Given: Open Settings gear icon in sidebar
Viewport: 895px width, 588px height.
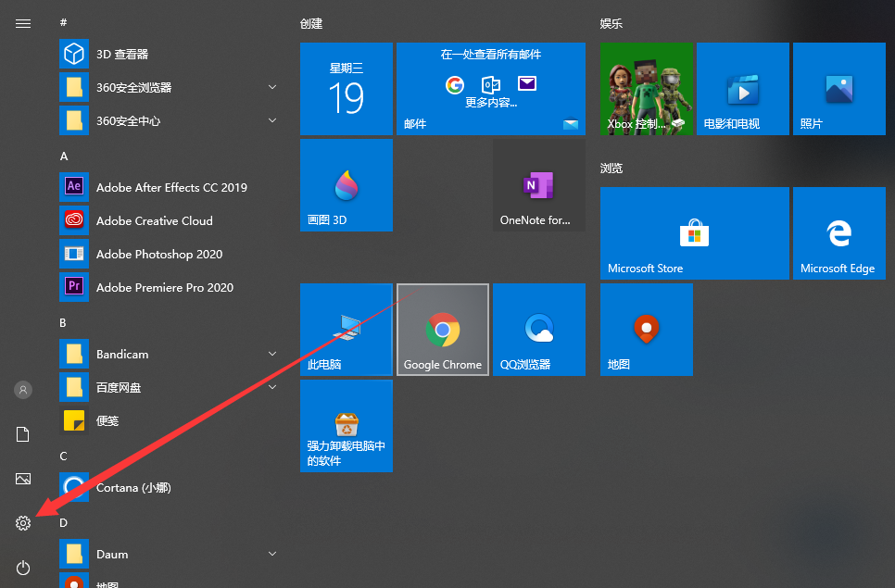Looking at the screenshot, I should [23, 523].
